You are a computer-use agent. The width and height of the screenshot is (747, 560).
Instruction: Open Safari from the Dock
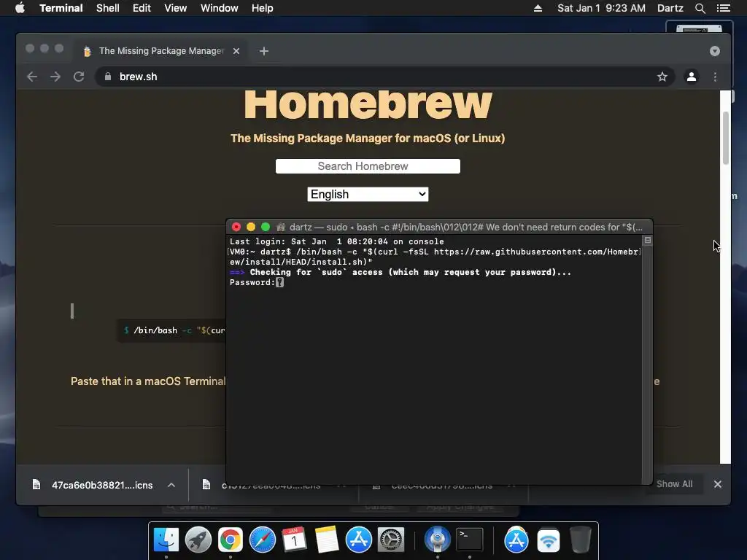pos(262,540)
